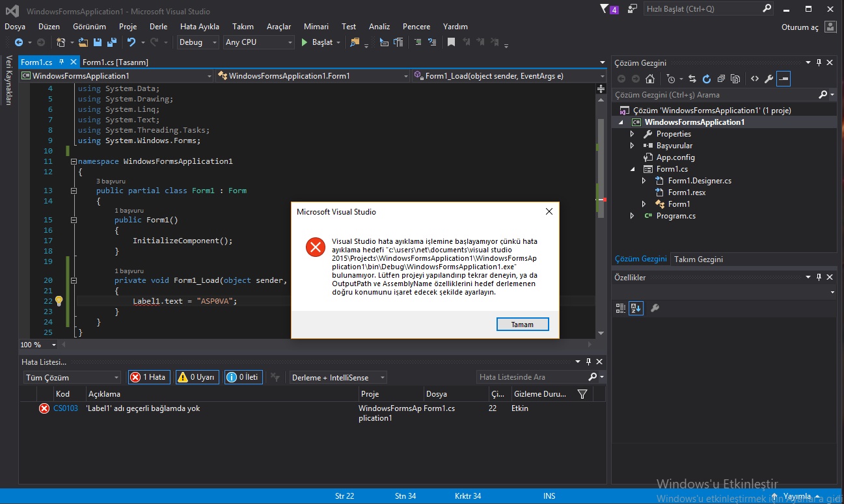Click the Oturum aç sign-in link

tap(800, 27)
